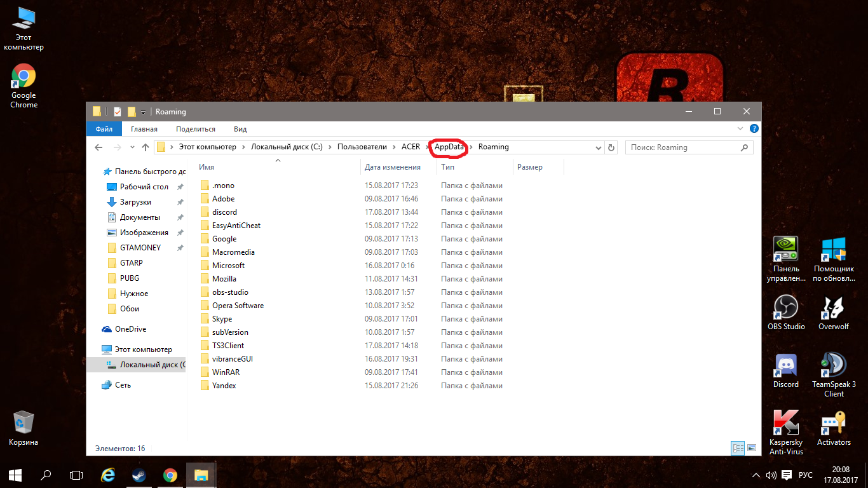Select the PUBG folder in sidebar

tap(129, 278)
